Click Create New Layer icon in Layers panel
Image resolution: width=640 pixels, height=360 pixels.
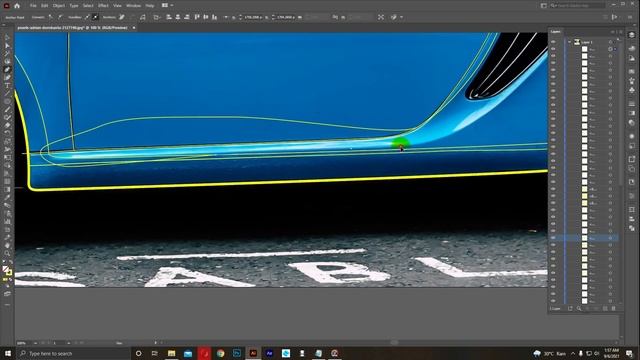(605, 309)
